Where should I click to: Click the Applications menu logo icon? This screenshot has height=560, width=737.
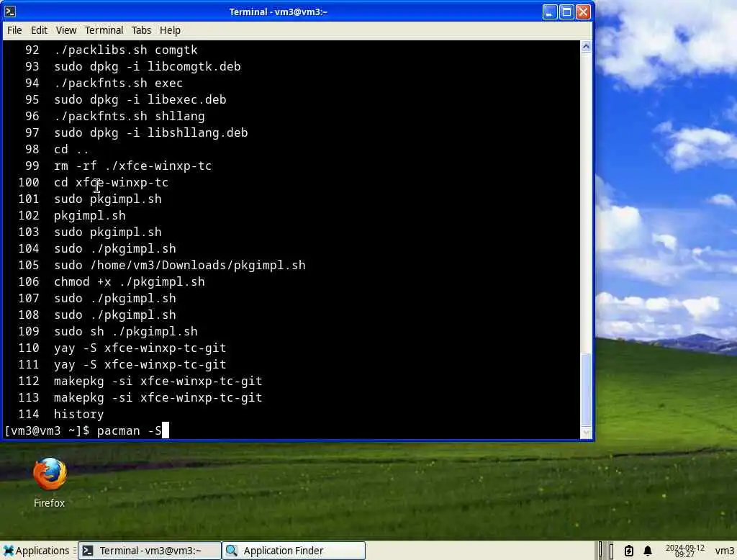(9, 551)
